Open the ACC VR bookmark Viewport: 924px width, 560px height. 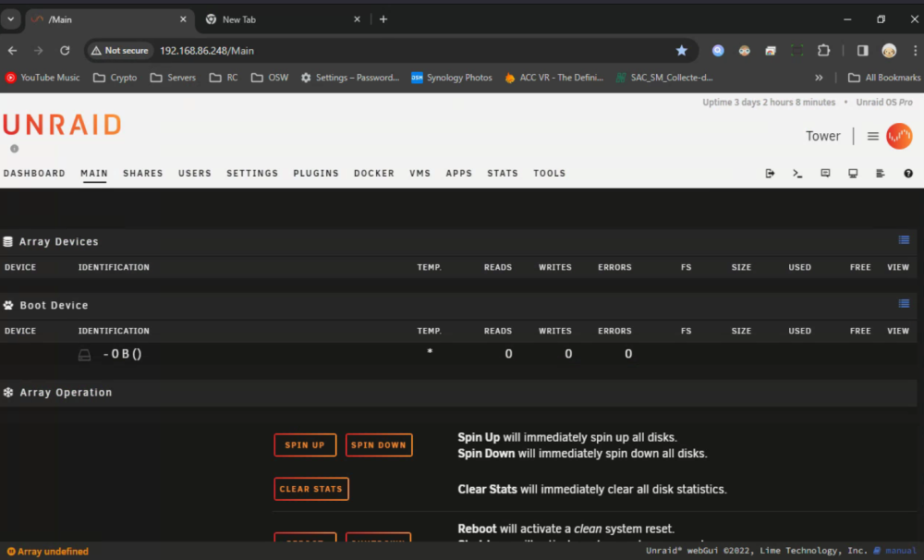point(553,78)
